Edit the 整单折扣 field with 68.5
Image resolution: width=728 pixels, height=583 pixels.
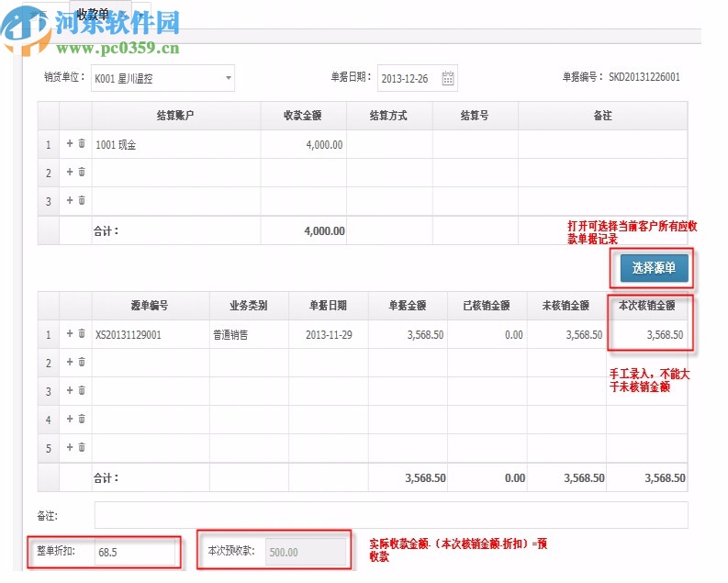135,552
